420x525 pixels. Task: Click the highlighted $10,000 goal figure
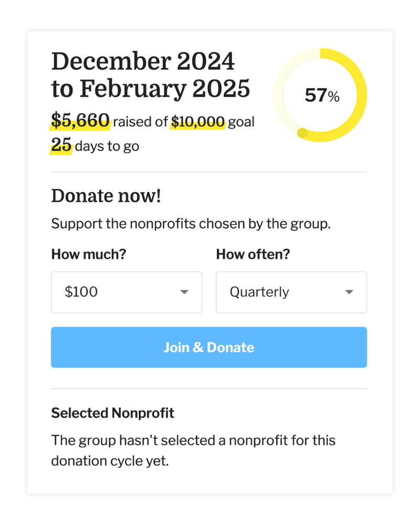198,122
